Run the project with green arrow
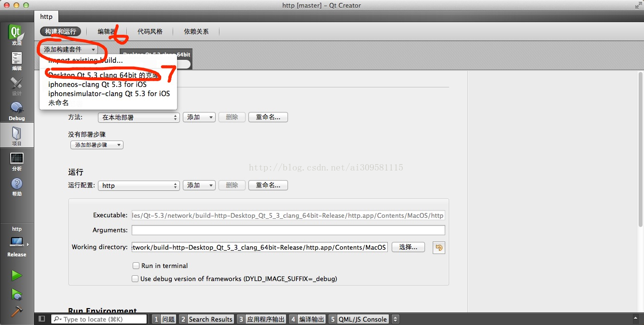 point(16,275)
